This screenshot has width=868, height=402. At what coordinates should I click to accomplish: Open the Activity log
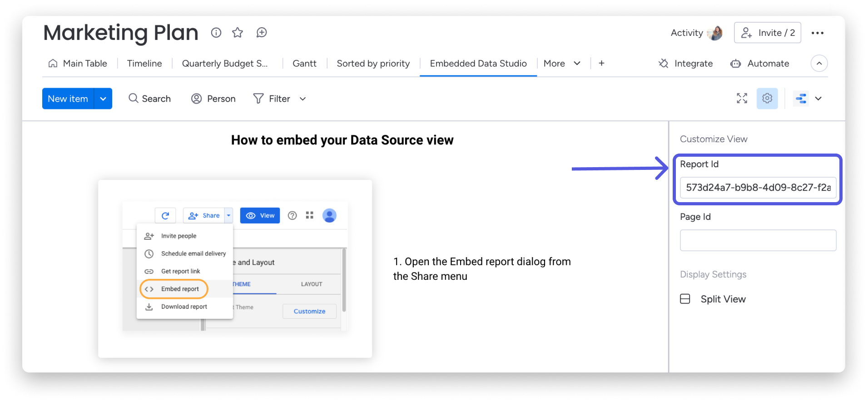pos(687,33)
